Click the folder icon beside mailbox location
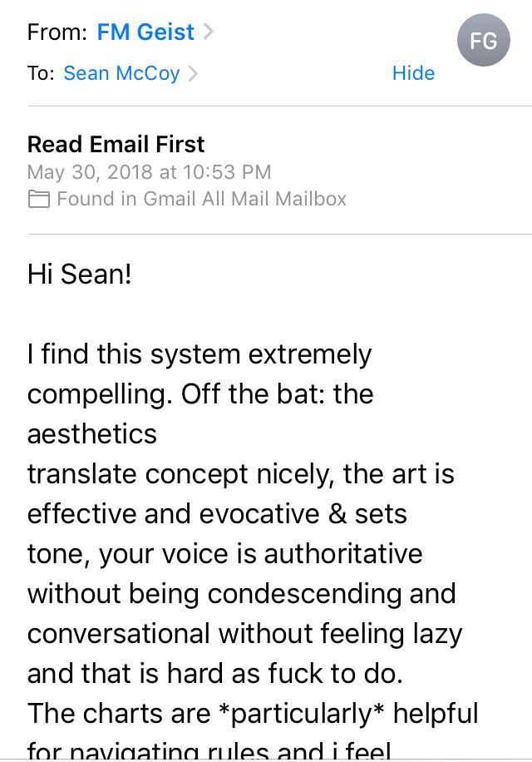This screenshot has height=762, width=532. tap(38, 200)
